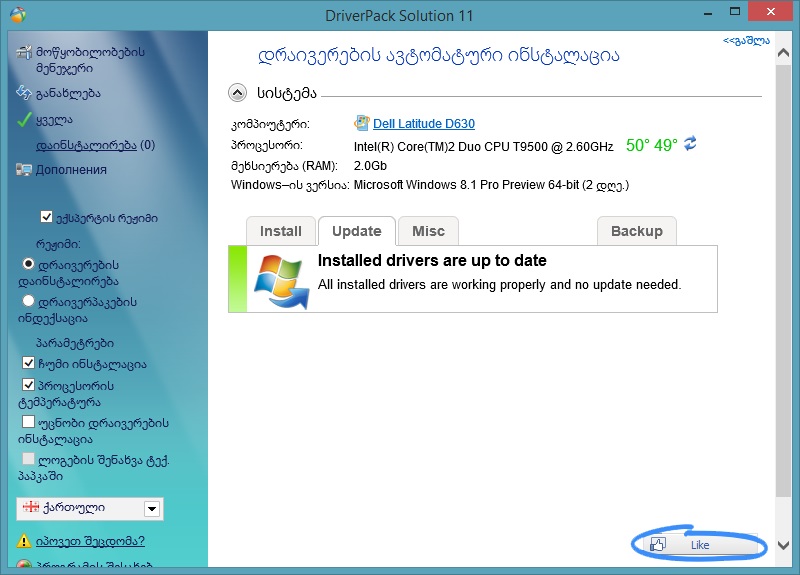The width and height of the screenshot is (800, 575).
Task: Select the driverpack indexing radio button
Action: 29,301
